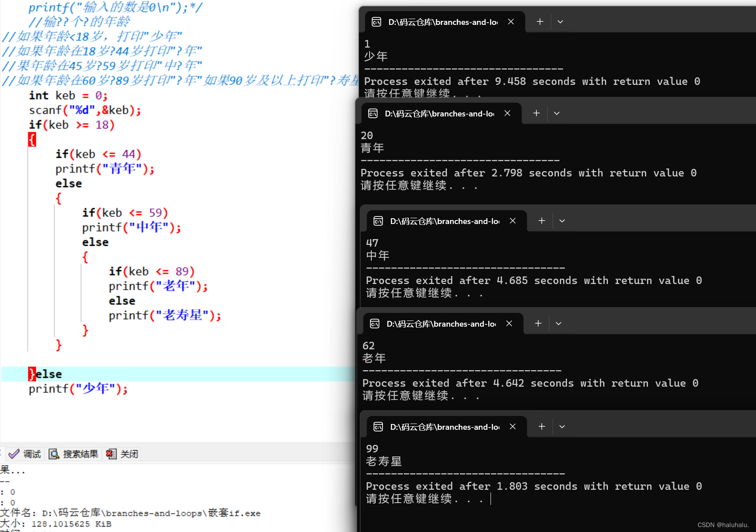This screenshot has height=532, width=756.
Task: Close the tab in the terminal showing 青年
Action: 507,113
